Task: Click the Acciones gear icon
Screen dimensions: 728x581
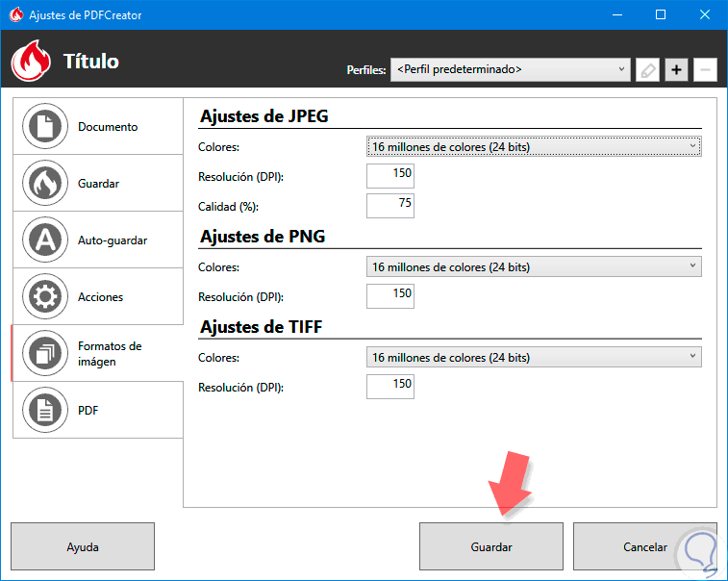Action: pyautogui.click(x=45, y=296)
